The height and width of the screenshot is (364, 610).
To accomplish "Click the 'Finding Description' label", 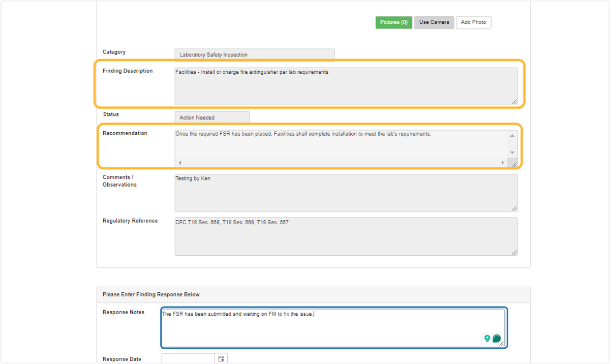I will [x=128, y=71].
